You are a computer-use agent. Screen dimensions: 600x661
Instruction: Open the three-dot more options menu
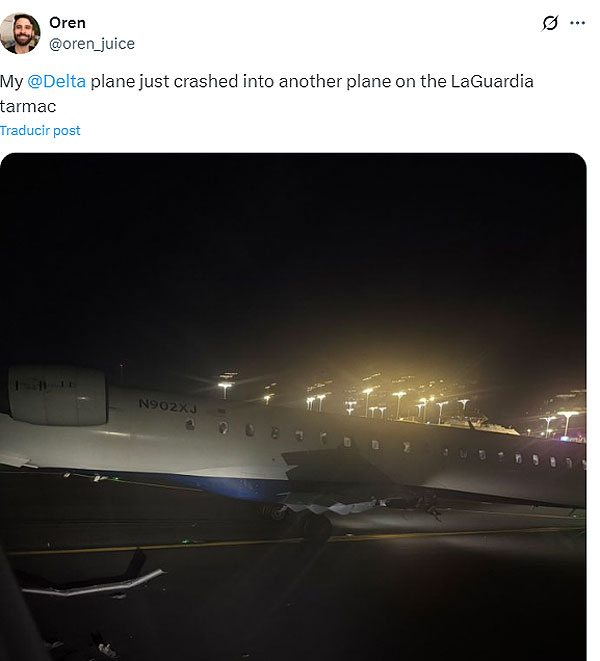click(x=577, y=23)
